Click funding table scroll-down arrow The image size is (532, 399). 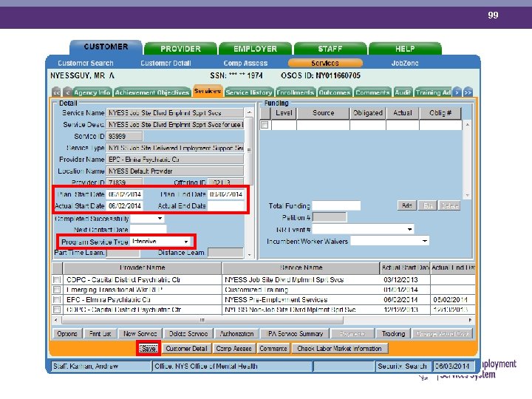coord(467,195)
